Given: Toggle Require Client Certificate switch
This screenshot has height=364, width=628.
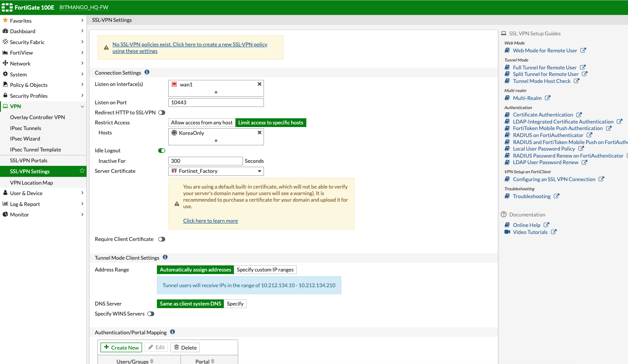Looking at the screenshot, I should click(x=162, y=239).
